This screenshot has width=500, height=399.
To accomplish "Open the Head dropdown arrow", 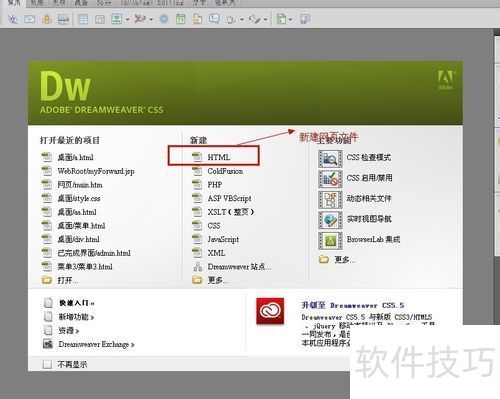I will pyautogui.click(x=242, y=20).
